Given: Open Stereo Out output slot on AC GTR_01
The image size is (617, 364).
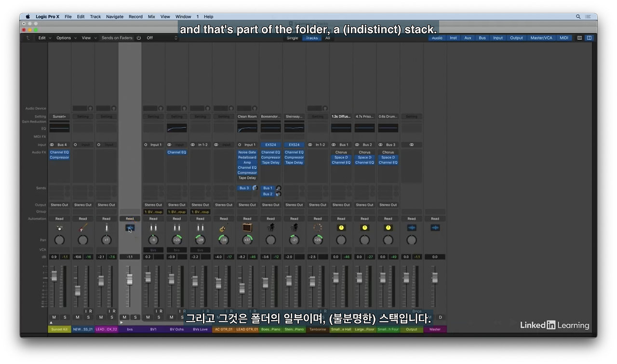Looking at the screenshot, I should coord(224,205).
